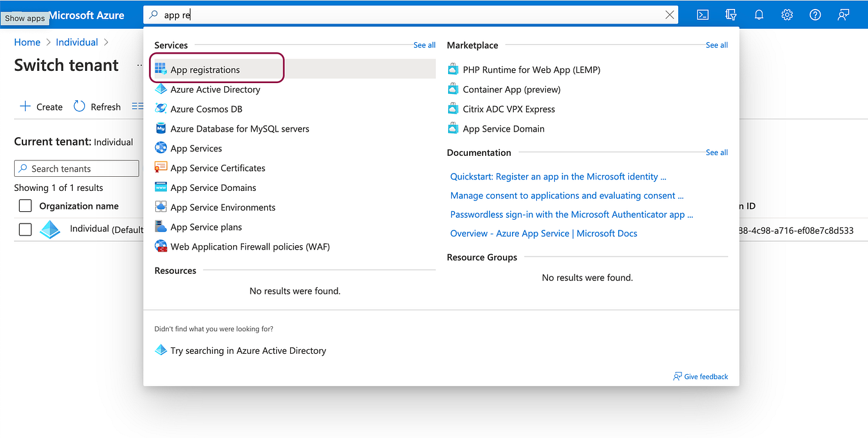The height and width of the screenshot is (438, 868).
Task: Select the select-all checkbox beside Organization name
Action: click(x=25, y=206)
